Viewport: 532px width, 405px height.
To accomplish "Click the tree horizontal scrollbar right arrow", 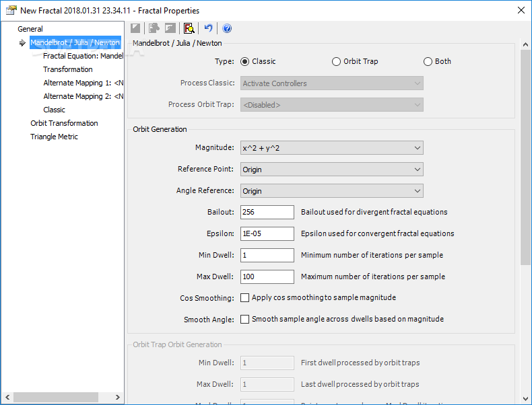I will click(x=117, y=397).
